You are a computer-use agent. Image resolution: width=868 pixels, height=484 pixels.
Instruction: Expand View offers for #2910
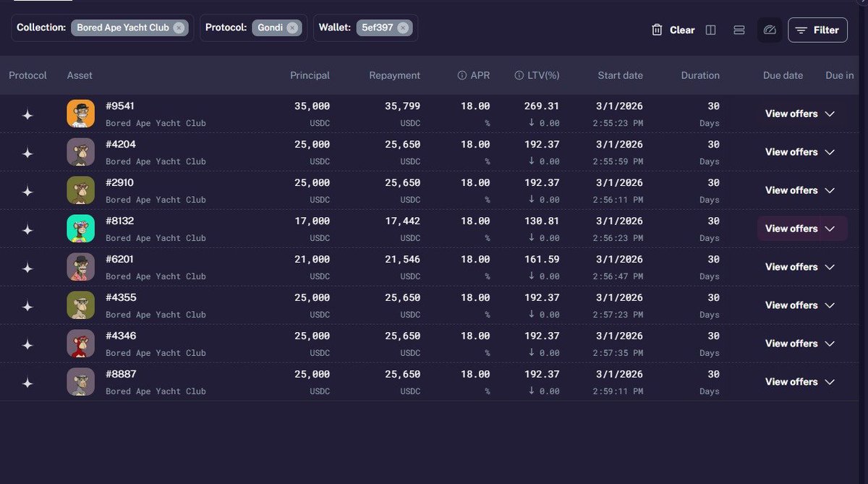(x=801, y=190)
